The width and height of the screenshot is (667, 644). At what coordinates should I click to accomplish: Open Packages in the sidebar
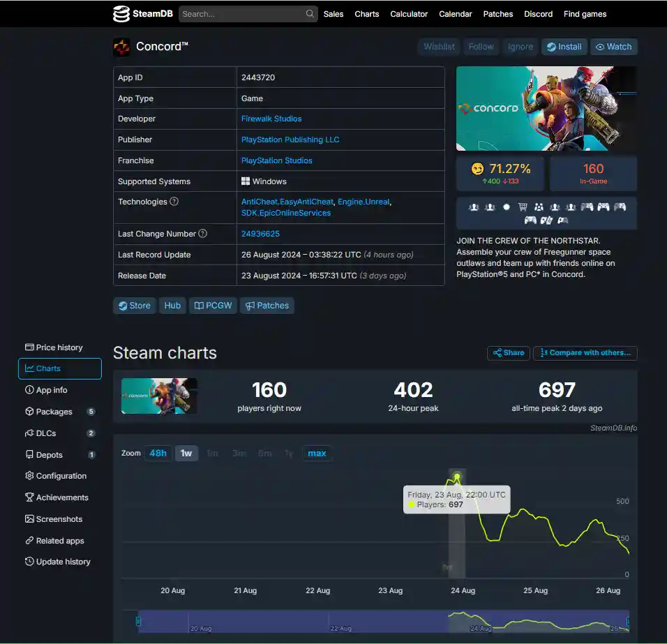click(x=59, y=412)
